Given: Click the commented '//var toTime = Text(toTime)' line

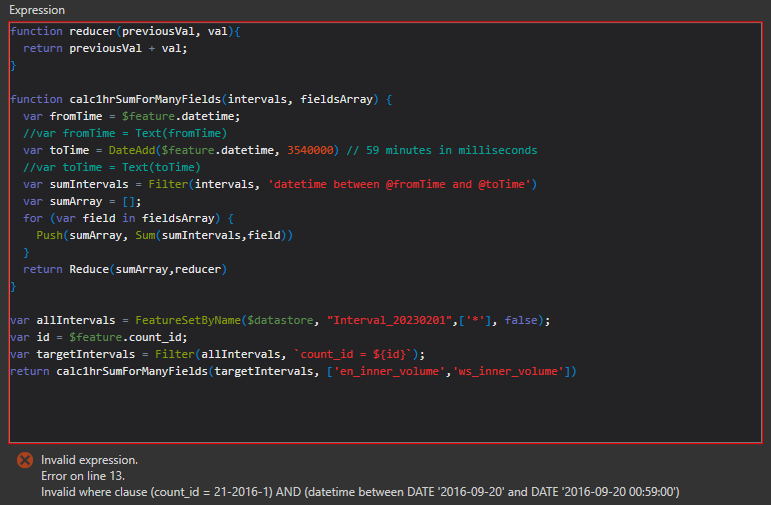Looking at the screenshot, I should 112,167.
